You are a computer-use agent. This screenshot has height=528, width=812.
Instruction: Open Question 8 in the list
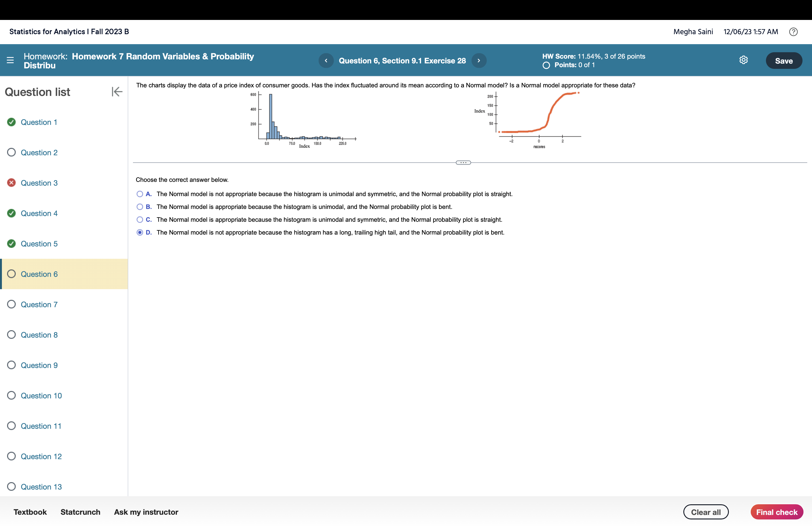click(39, 335)
